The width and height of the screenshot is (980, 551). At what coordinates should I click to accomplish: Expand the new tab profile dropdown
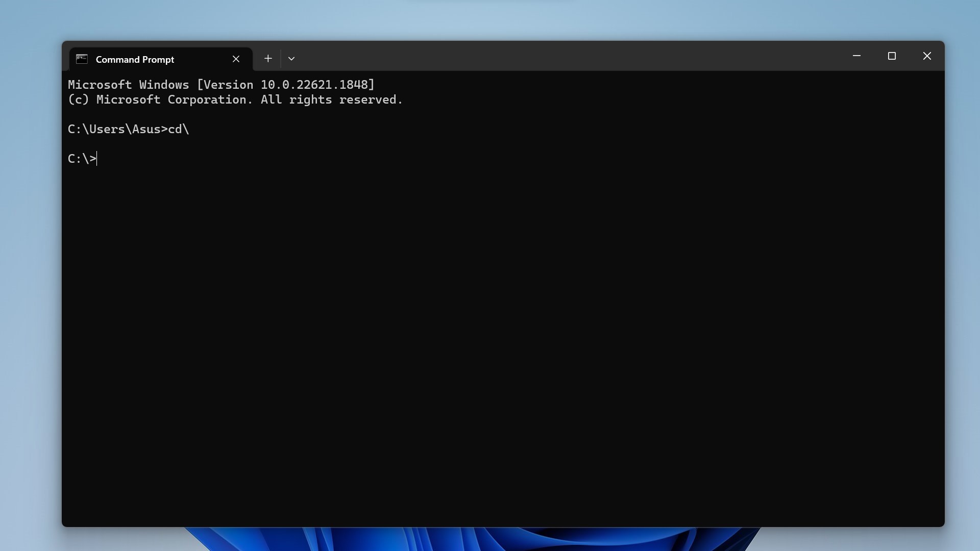[x=291, y=59]
